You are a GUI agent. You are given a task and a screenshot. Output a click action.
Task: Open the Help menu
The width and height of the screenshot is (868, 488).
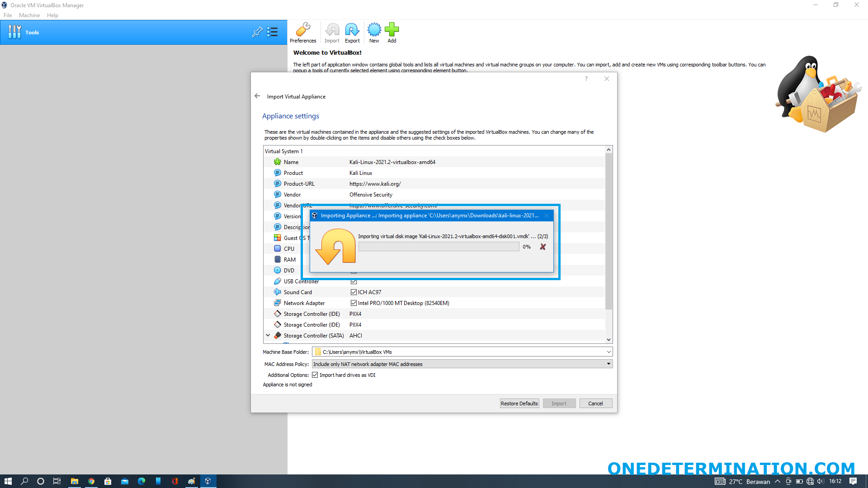(52, 15)
